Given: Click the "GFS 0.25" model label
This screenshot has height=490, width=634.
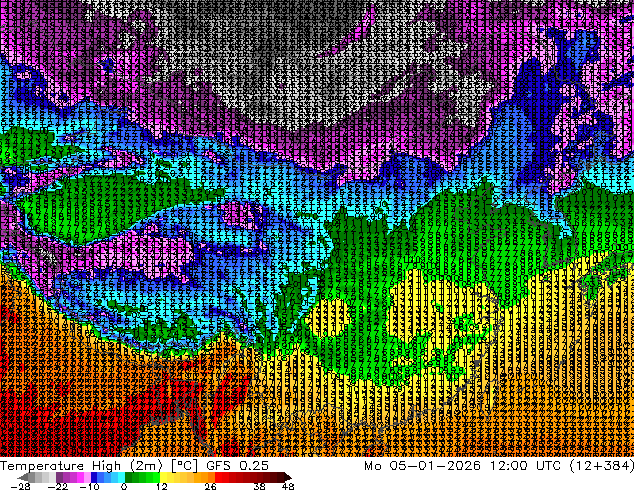Looking at the screenshot, I should coord(237,466).
